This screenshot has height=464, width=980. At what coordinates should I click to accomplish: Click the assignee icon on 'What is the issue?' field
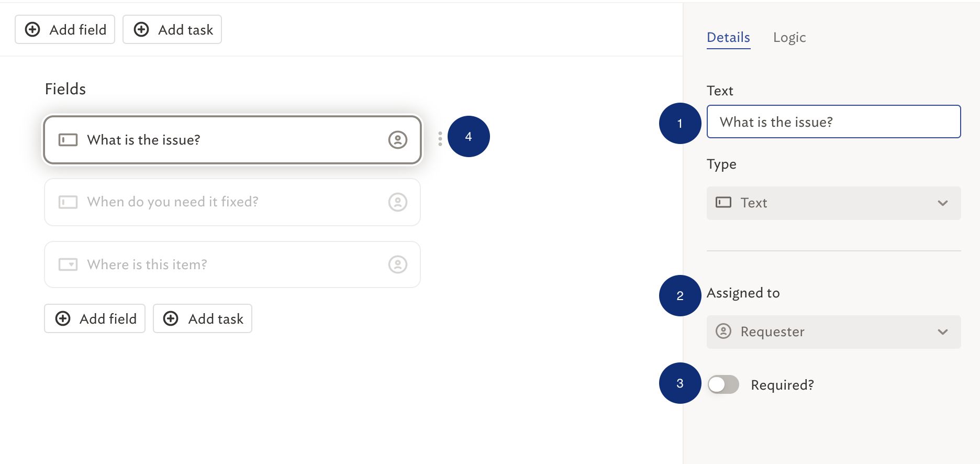coord(398,140)
